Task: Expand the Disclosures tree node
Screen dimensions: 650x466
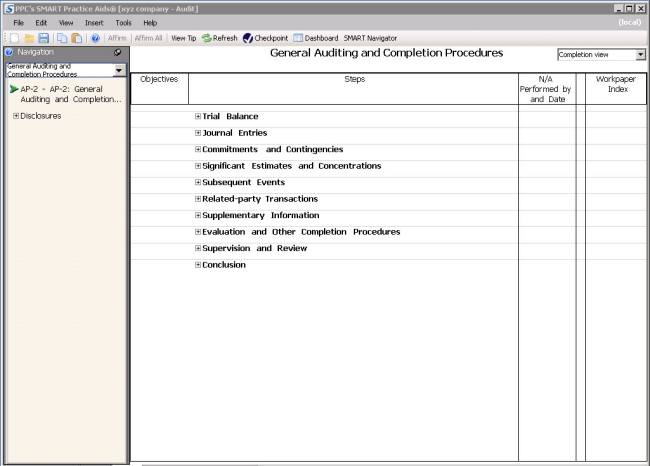Action: [x=16, y=116]
